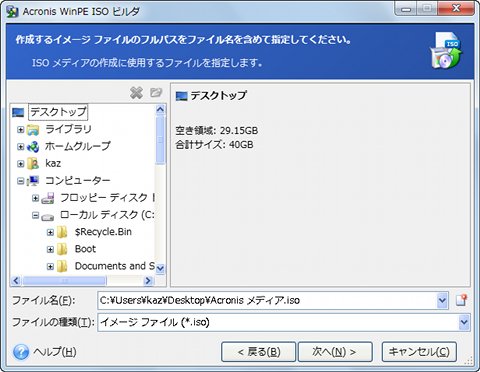Select kaz in the folder tree
The width and height of the screenshot is (480, 372).
pyautogui.click(x=53, y=164)
